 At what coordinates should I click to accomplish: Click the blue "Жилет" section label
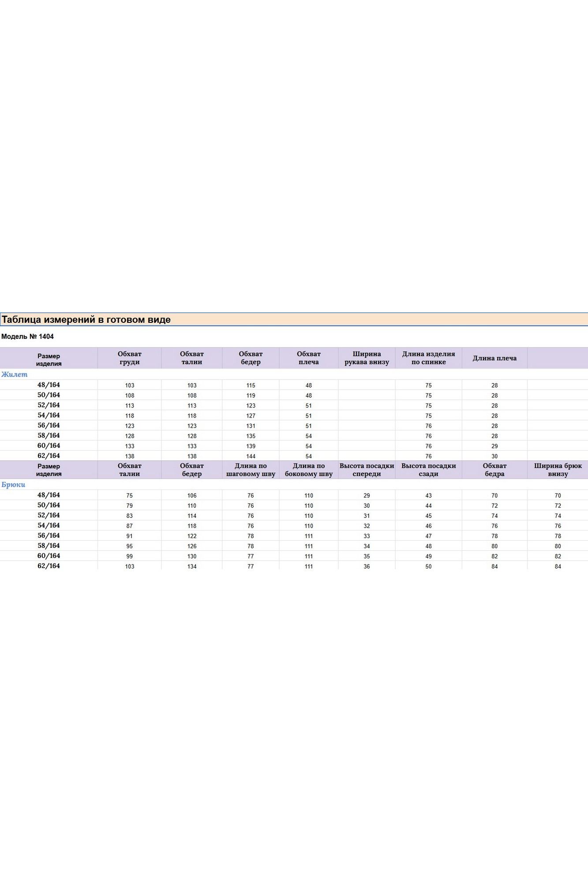[x=14, y=374]
